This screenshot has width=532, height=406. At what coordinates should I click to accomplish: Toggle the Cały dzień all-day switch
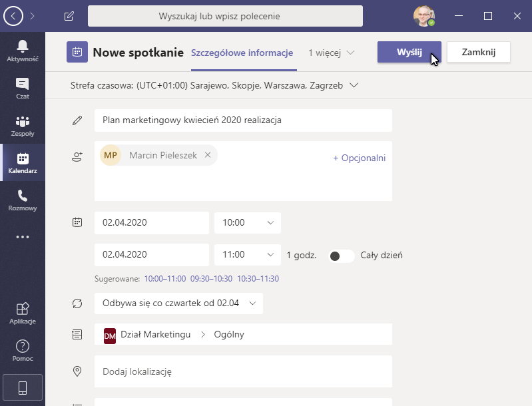(x=341, y=256)
